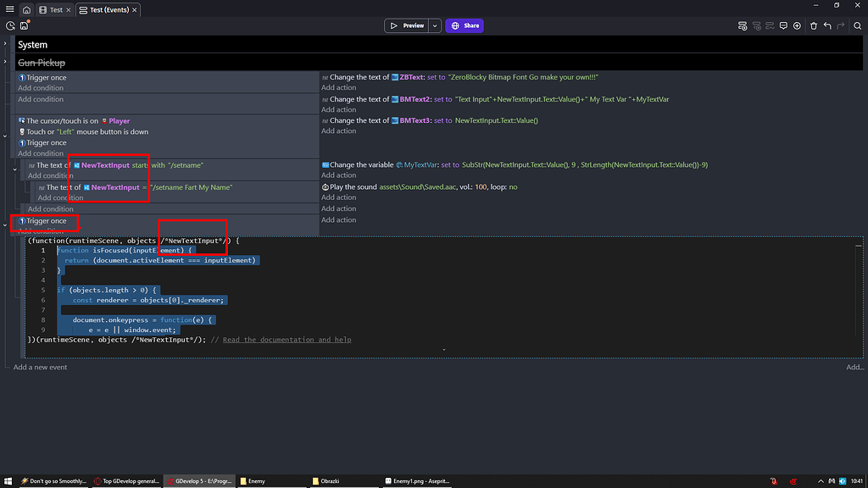Open event search with the magnifier icon
The image size is (868, 488).
857,25
